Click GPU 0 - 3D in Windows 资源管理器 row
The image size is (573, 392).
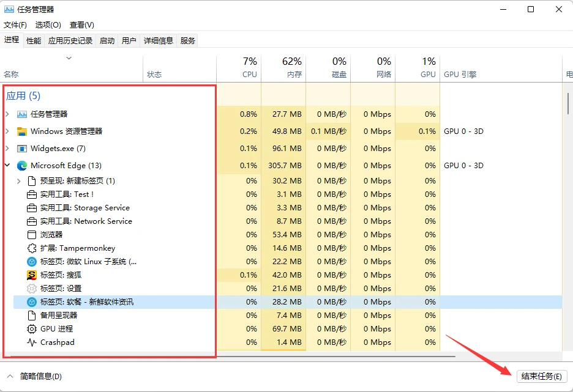click(464, 131)
